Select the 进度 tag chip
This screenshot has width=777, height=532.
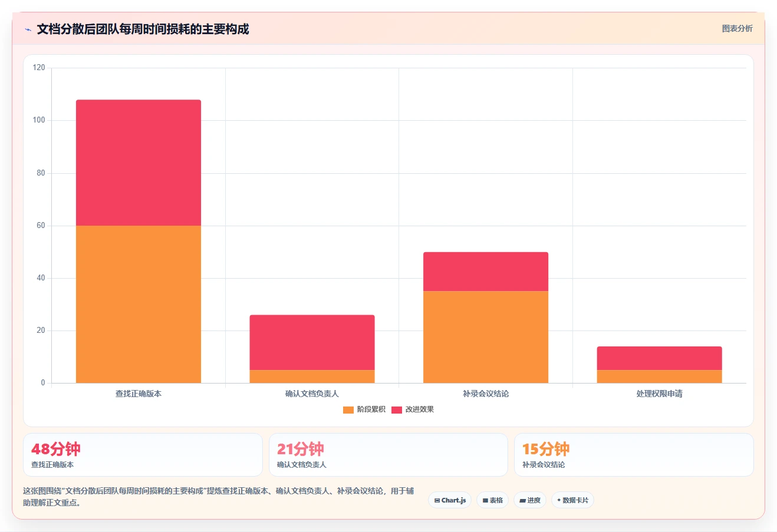[x=530, y=500]
